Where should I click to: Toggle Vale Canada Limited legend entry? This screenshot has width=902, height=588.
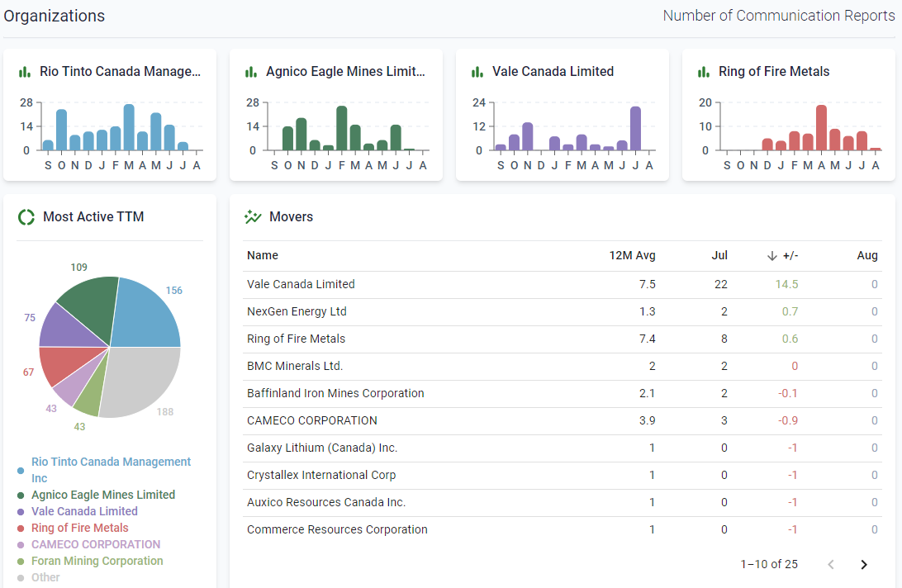coord(84,511)
